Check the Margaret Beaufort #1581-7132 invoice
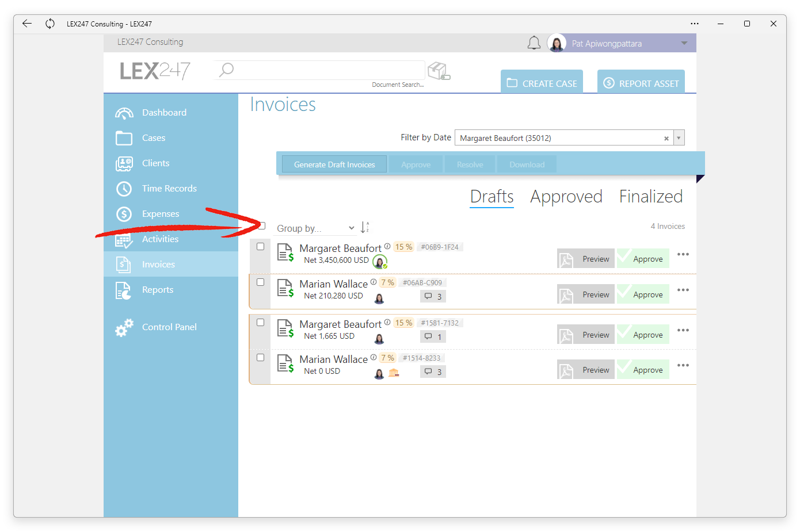800x532 pixels. tap(260, 322)
